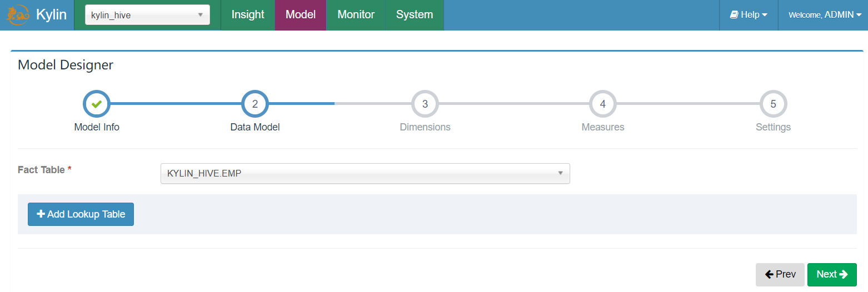
Task: Open the Kylin home link text
Action: (x=51, y=15)
